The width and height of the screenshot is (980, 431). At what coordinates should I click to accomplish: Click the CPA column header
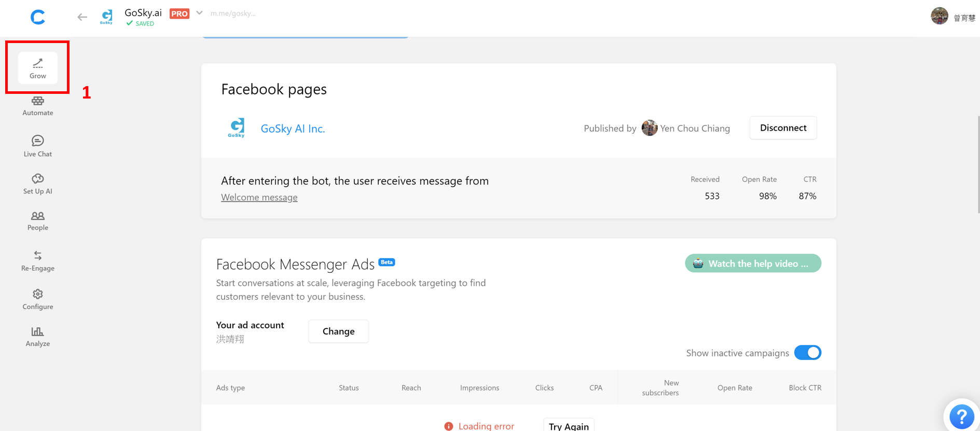[x=596, y=387]
